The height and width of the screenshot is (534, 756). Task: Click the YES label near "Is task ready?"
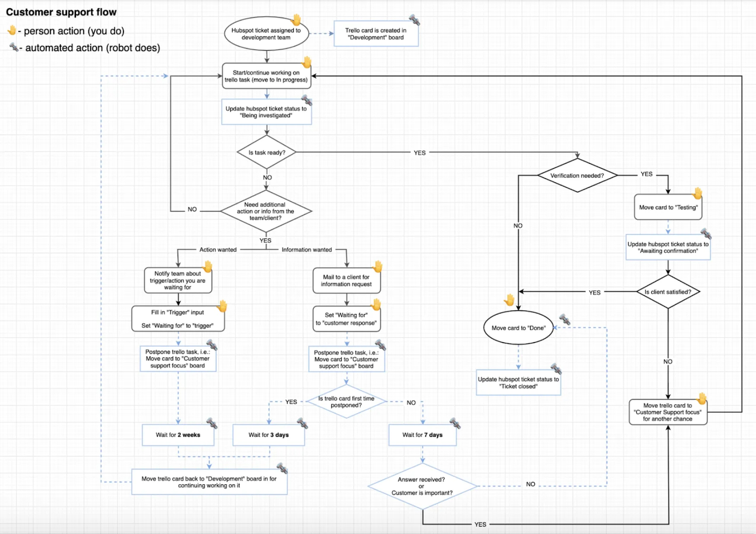(419, 153)
